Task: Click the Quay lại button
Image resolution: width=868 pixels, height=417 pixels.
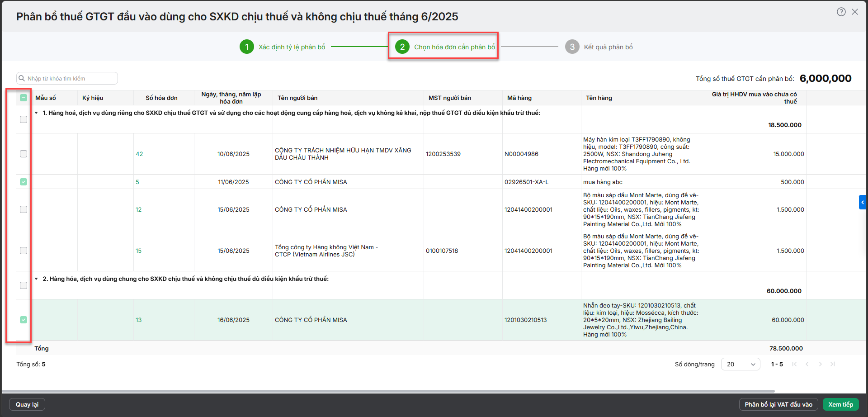Action: (27, 404)
